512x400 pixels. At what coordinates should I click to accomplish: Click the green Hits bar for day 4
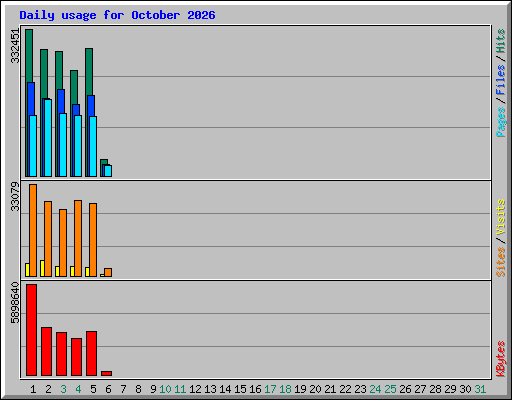[x=74, y=87]
